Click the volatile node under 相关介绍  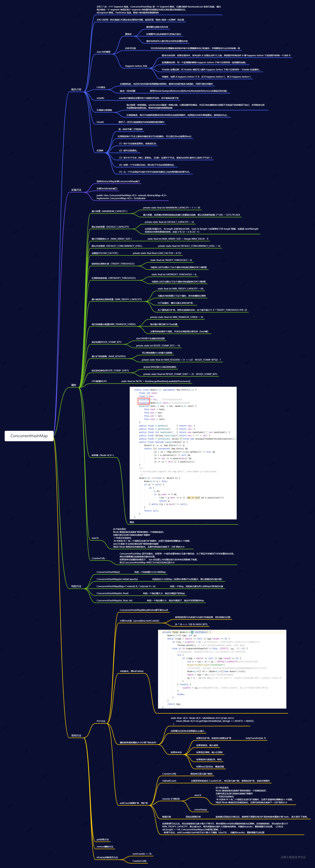click(100, 98)
